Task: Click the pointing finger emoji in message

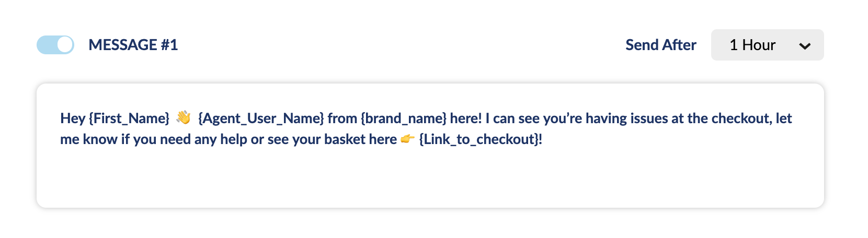Action: point(408,139)
